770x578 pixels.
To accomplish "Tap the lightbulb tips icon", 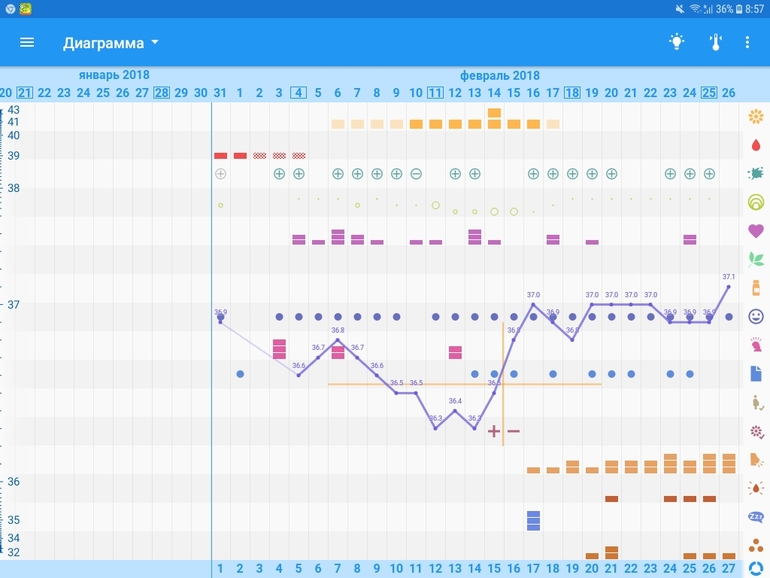I will pyautogui.click(x=677, y=42).
